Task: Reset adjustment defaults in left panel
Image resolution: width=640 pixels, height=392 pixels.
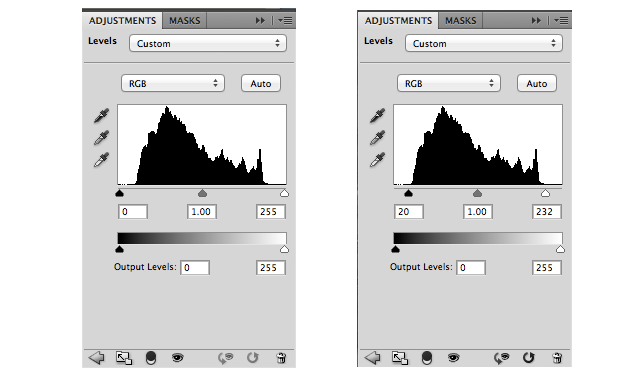Action: 253,358
